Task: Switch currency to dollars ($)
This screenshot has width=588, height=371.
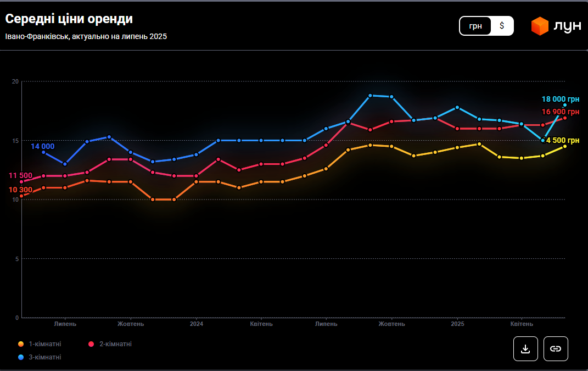Action: (502, 26)
